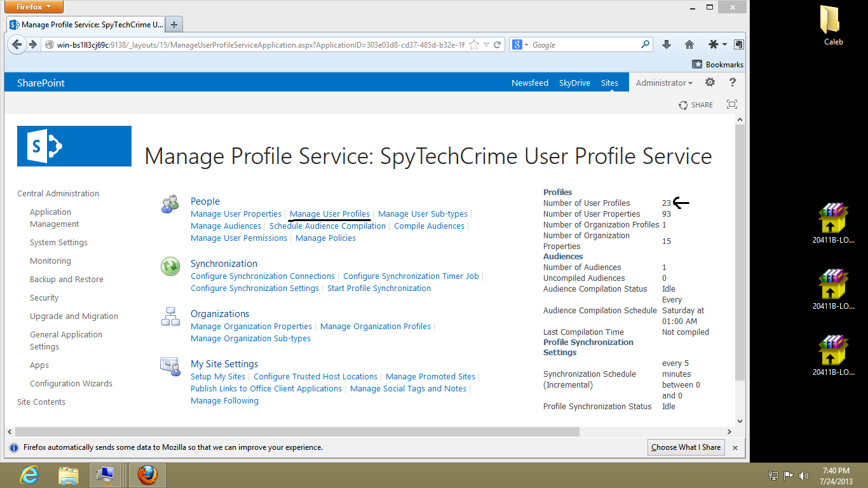This screenshot has width=868, height=488.
Task: Expand the Administrator user menu
Action: [x=664, y=83]
